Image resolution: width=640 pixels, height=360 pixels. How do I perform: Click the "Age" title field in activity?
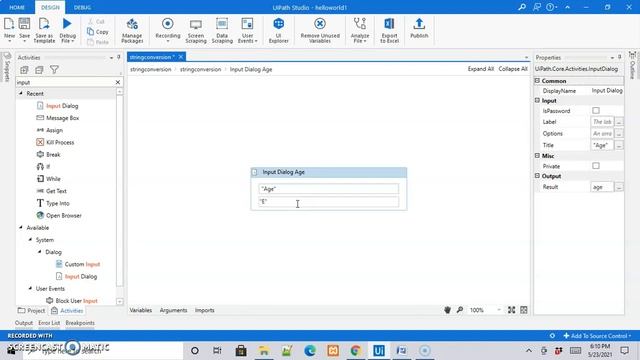pyautogui.click(x=329, y=189)
